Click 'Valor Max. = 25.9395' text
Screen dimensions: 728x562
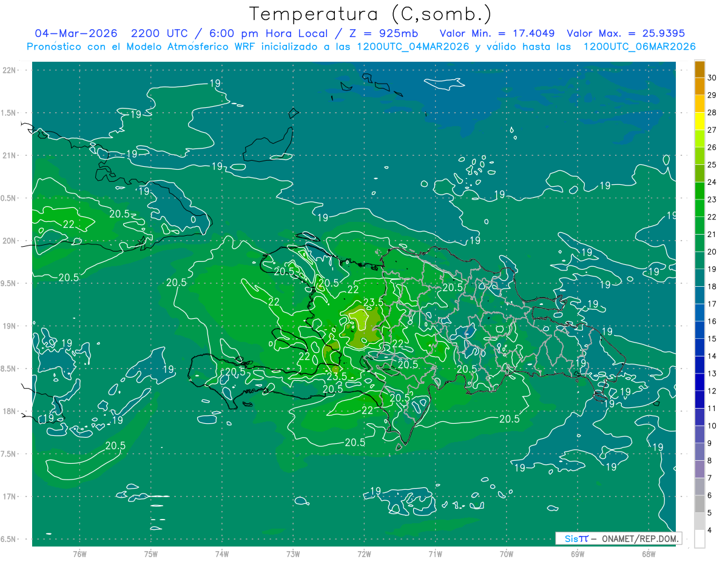tap(626, 33)
